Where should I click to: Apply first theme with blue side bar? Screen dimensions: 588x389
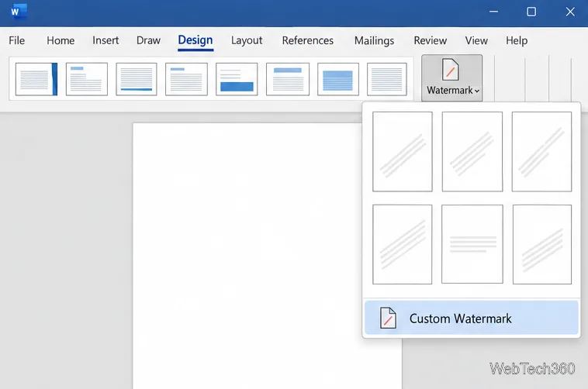(x=36, y=79)
